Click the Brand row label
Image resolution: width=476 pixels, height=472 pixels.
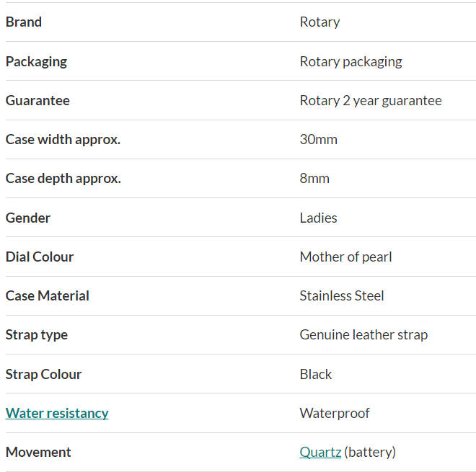pyautogui.click(x=24, y=22)
